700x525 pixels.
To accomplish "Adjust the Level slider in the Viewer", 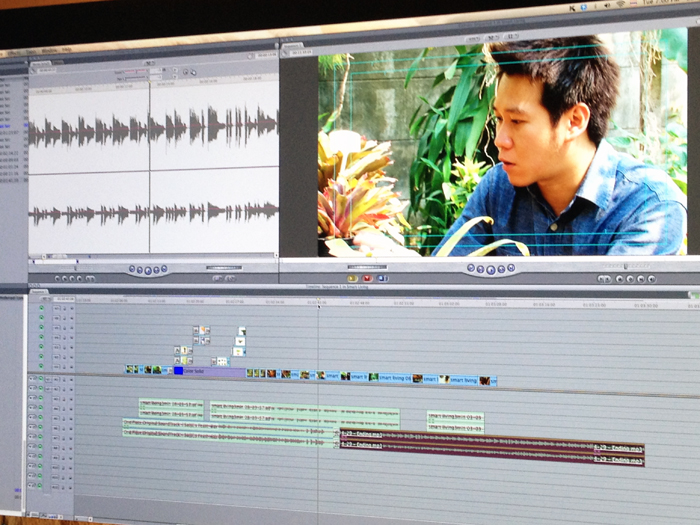I will (136, 71).
